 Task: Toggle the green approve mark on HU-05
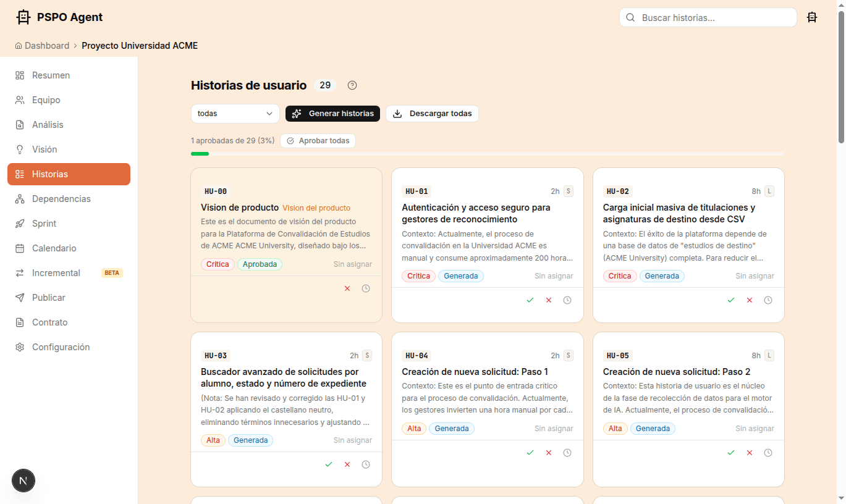(731, 452)
